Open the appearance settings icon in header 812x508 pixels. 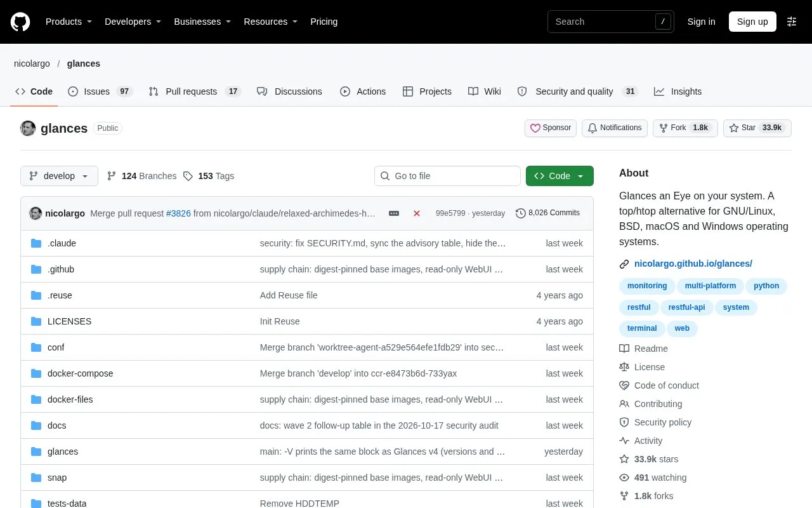click(x=792, y=22)
